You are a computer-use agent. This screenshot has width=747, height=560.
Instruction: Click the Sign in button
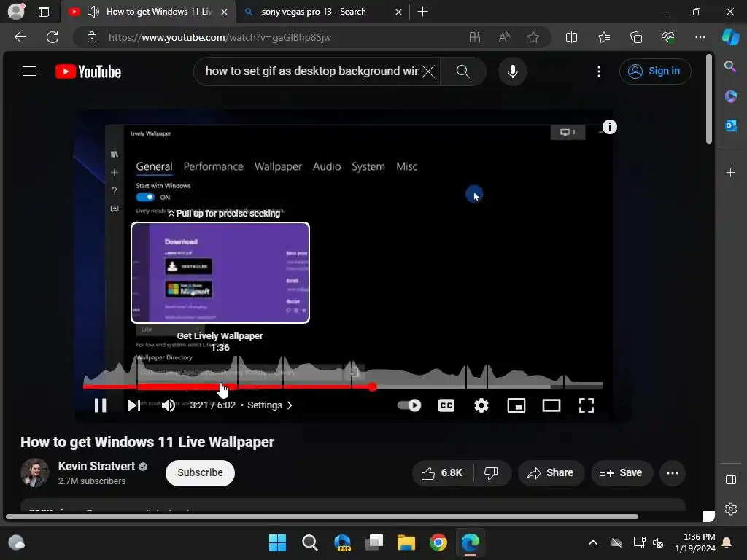click(655, 71)
